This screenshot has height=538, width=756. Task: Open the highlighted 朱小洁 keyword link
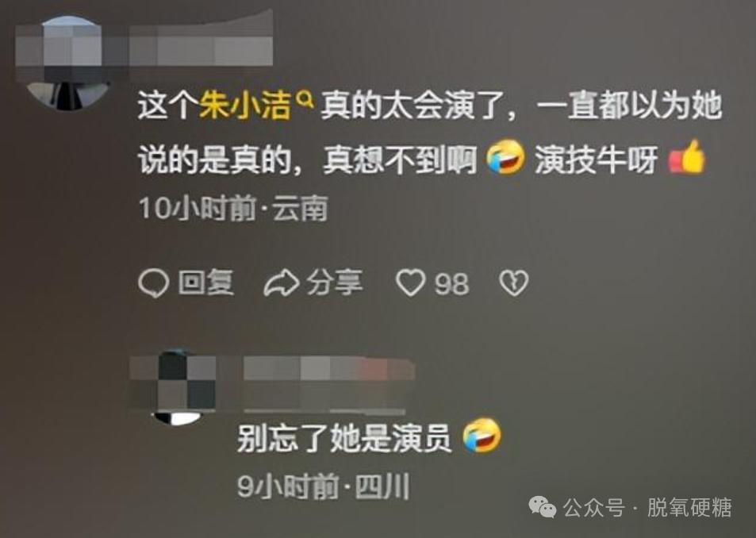point(245,106)
